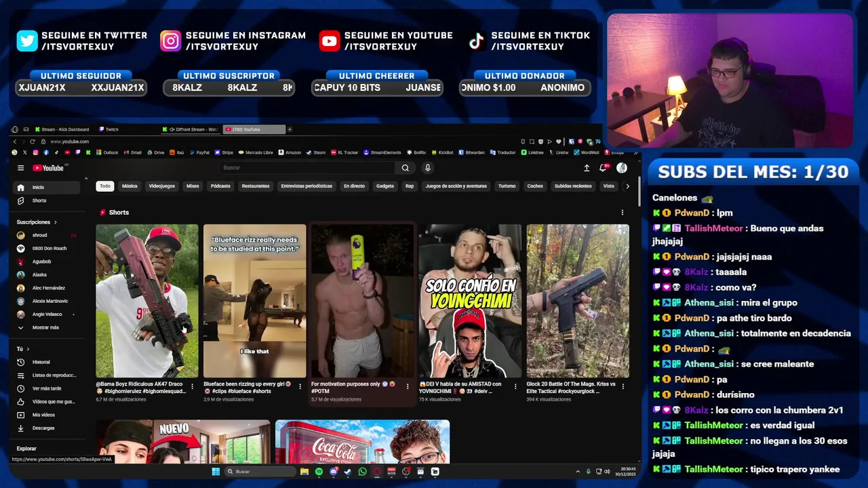
Task: Open the Bama Boyz AK47 Draco short
Action: click(x=147, y=301)
